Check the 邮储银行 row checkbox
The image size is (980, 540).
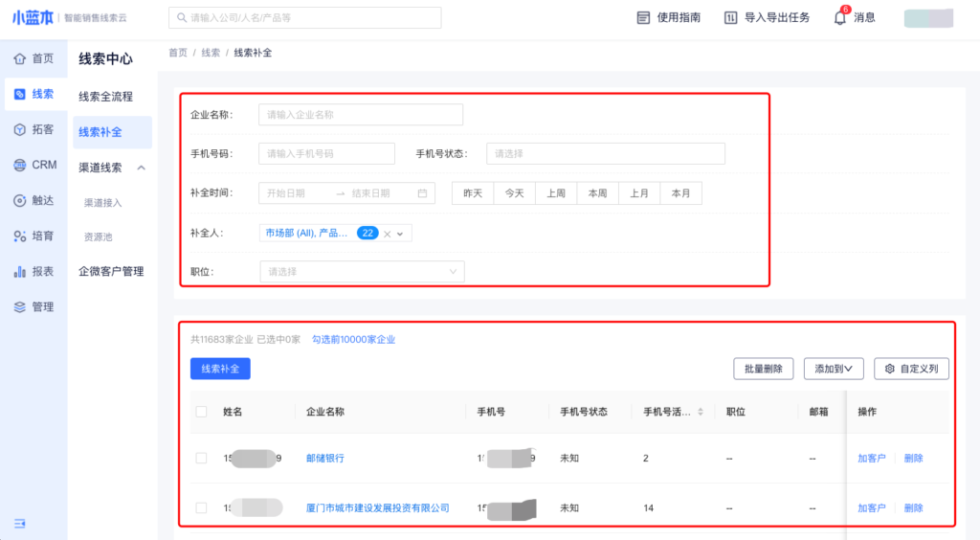pos(201,458)
